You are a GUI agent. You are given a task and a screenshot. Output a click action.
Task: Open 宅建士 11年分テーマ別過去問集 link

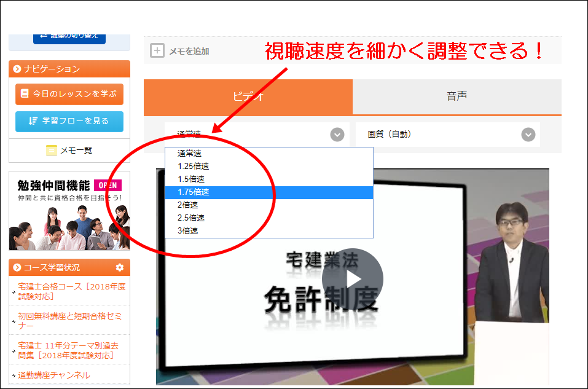(x=68, y=350)
